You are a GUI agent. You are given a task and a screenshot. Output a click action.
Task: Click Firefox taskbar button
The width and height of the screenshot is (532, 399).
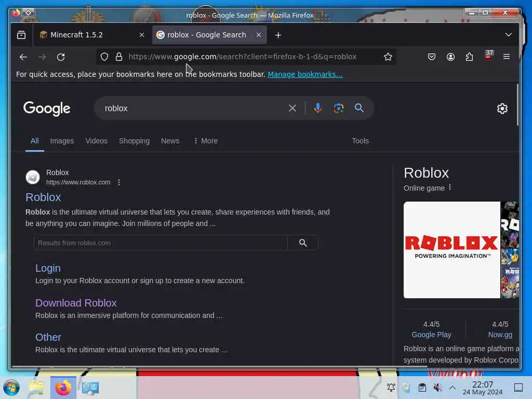63,388
